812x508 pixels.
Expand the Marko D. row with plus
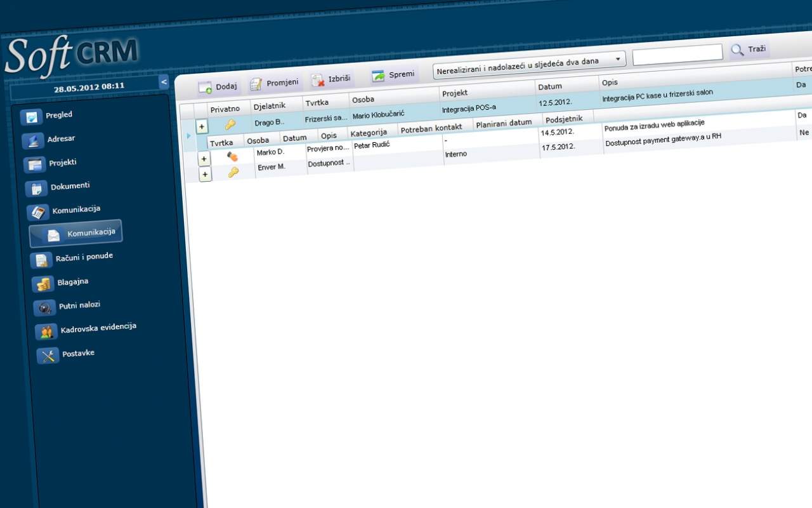pos(204,159)
